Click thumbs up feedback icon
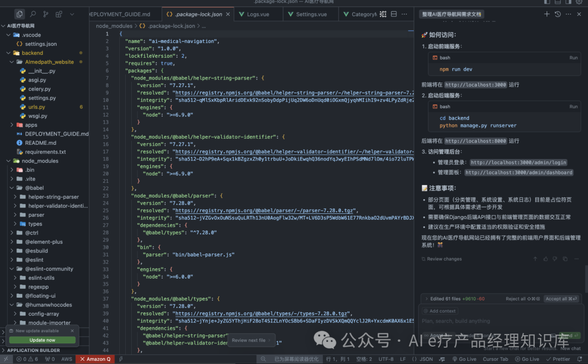The height and width of the screenshot is (364, 588). [545, 258]
